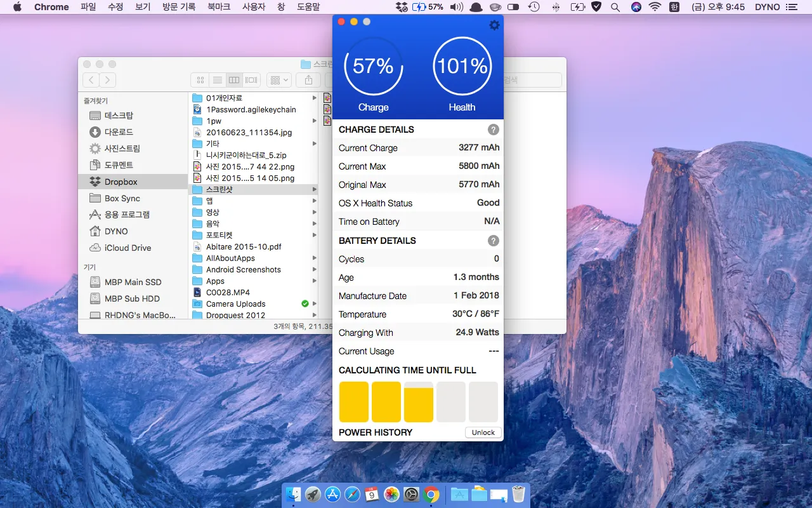Select Dropbox in the Finder sidebar

121,182
